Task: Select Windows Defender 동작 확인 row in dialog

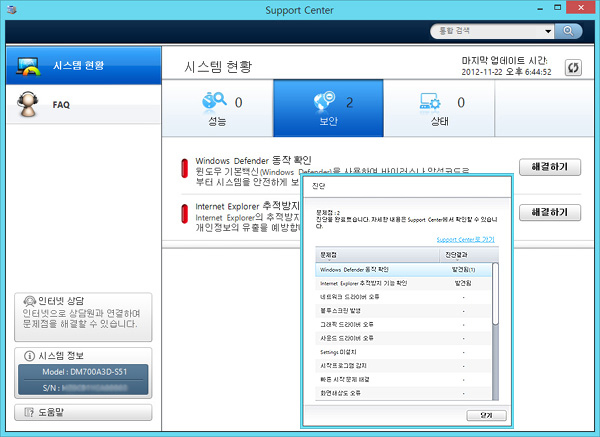Action: pyautogui.click(x=403, y=270)
